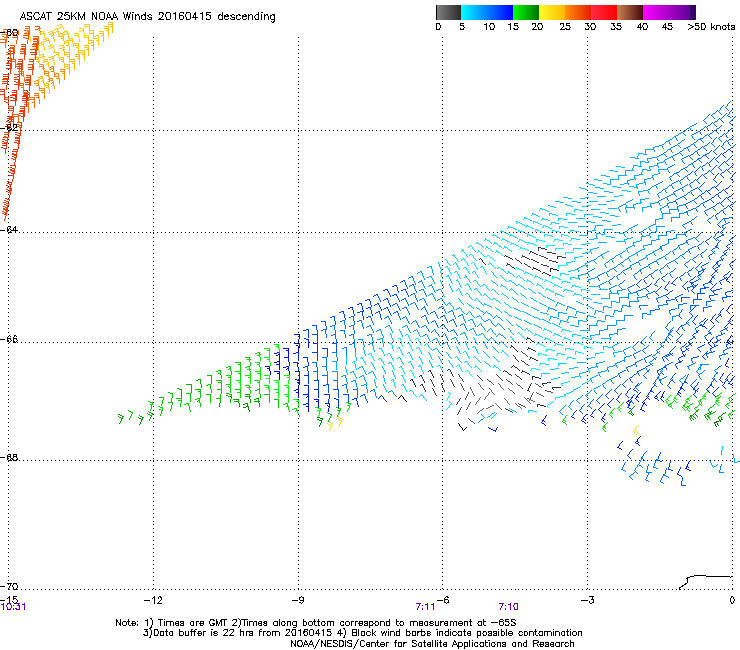The width and height of the screenshot is (740, 650).
Task: Click the '-70' latitude axis label
Action: (10, 586)
